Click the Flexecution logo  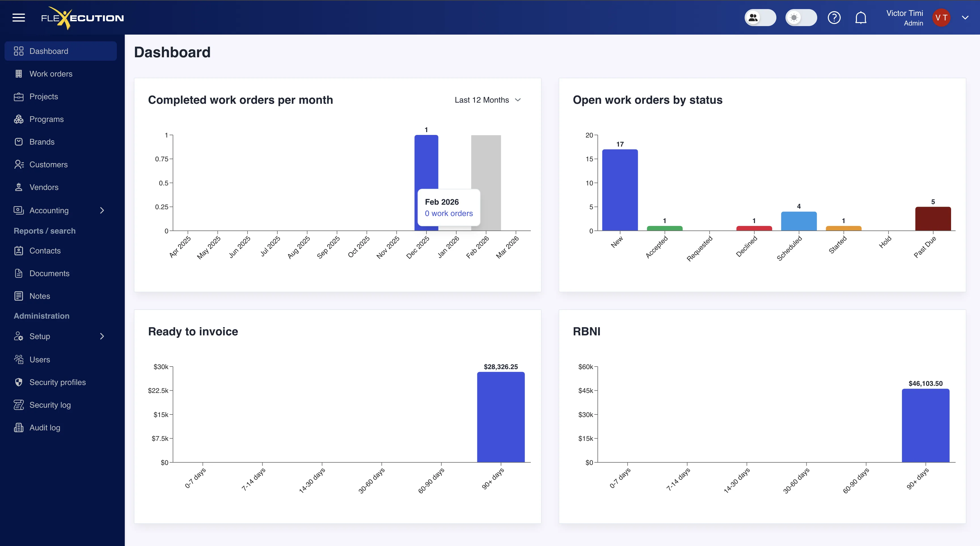click(82, 18)
